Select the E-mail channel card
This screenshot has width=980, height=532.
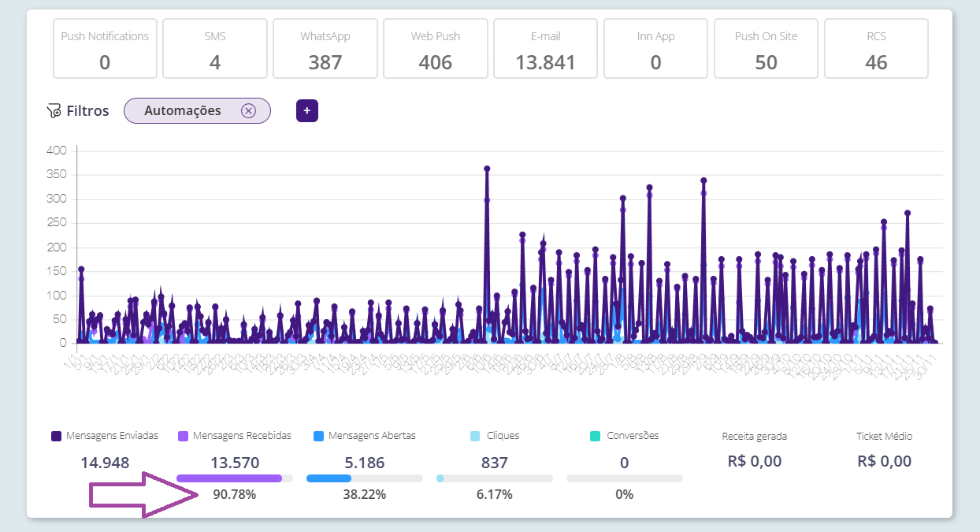pos(546,49)
